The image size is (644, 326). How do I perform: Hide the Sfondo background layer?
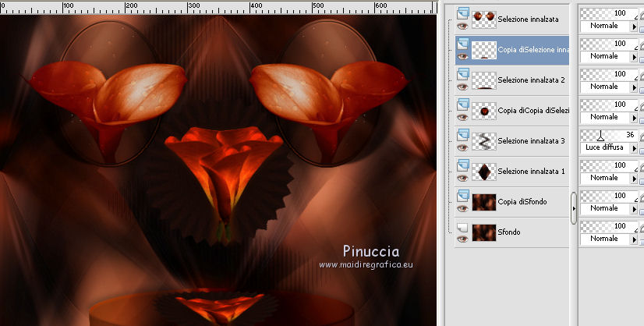(x=462, y=239)
